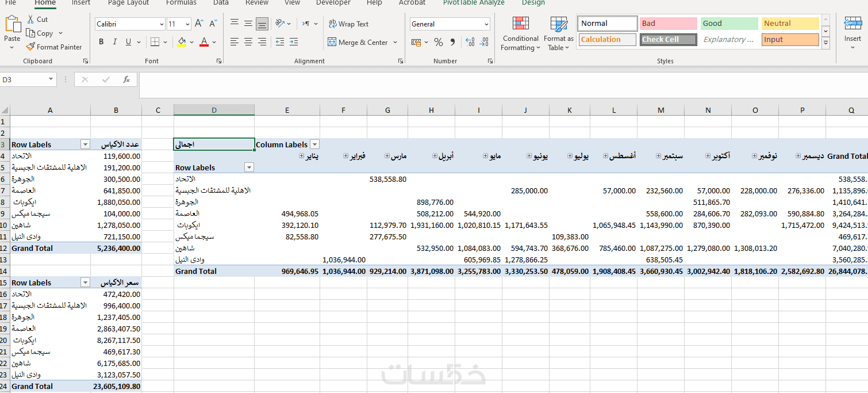Click the Increase Font Size icon
The height and width of the screenshot is (393, 868).
click(199, 24)
